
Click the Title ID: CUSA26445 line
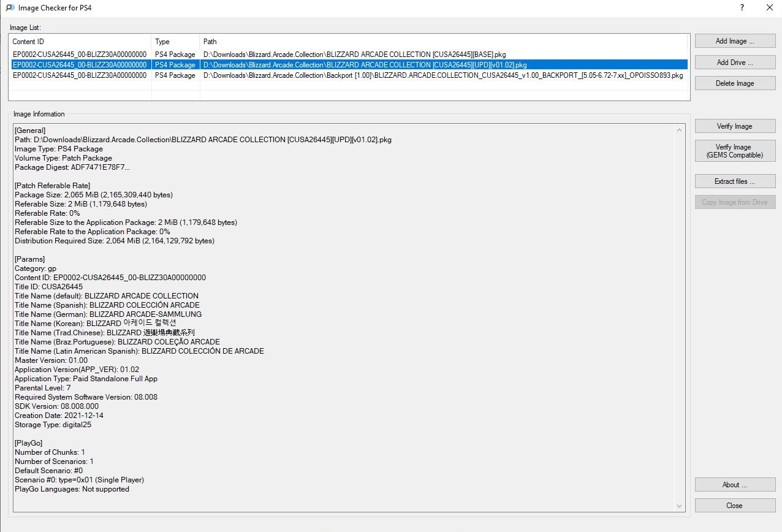[49, 287]
